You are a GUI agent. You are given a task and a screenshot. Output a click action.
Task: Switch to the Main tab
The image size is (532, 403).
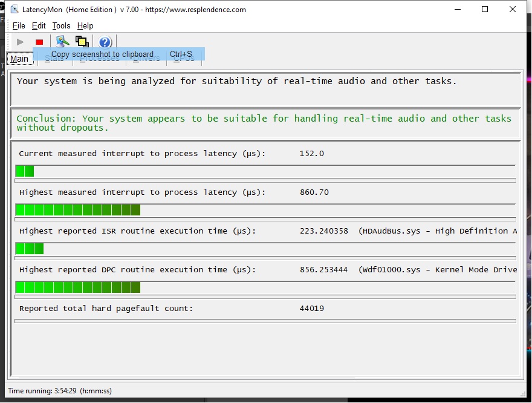pos(19,59)
